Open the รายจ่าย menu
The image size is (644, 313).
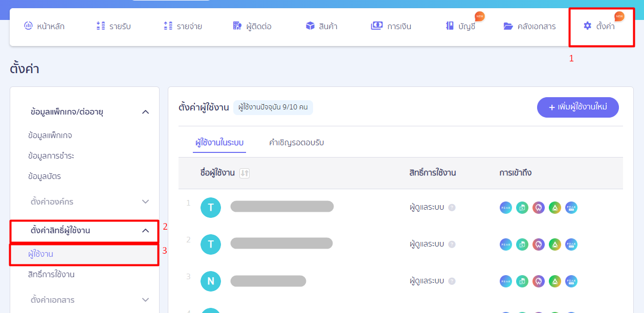click(x=183, y=26)
